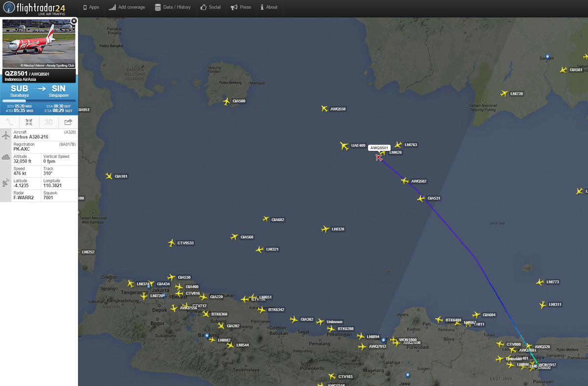Switch to 3D cockpit view
This screenshot has width=588, height=386.
(x=49, y=122)
